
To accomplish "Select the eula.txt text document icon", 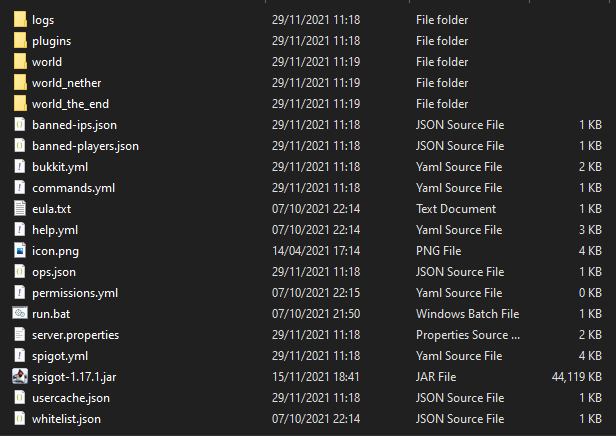I will 20,209.
